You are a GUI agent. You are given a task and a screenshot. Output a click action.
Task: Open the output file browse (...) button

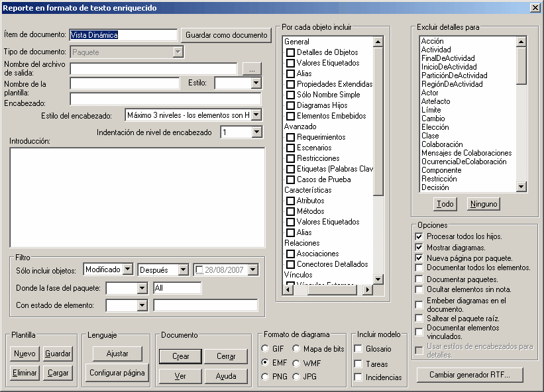click(x=252, y=69)
